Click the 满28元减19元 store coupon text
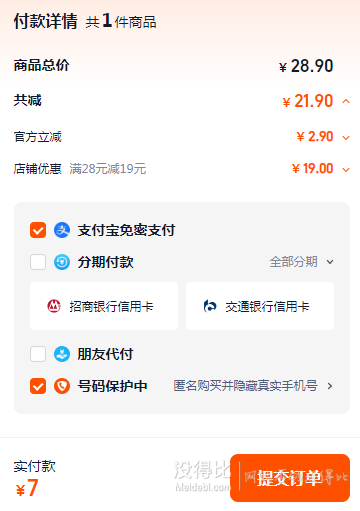The width and height of the screenshot is (360, 511). 108,169
